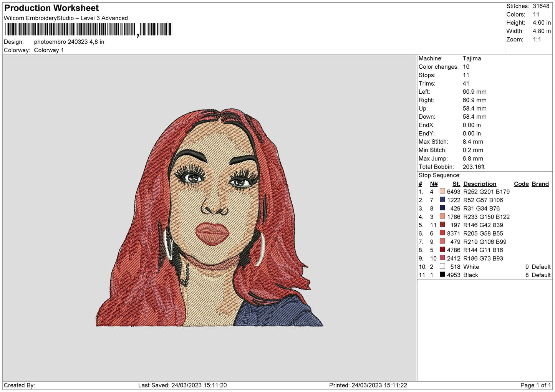Image resolution: width=555 pixels, height=392 pixels.
Task: Click the Brand column header
Action: (540, 184)
